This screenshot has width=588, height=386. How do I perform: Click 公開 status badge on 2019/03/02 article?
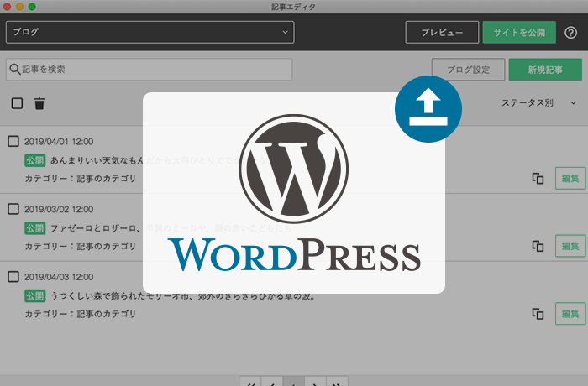pyautogui.click(x=35, y=228)
